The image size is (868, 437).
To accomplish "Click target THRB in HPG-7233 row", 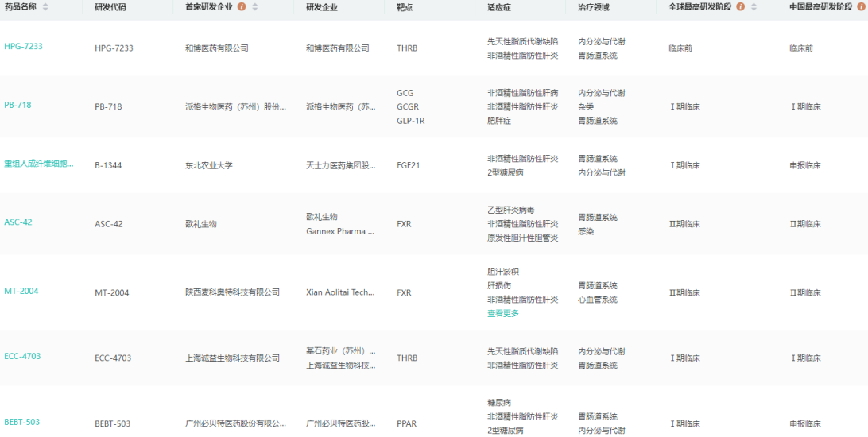I will [408, 48].
